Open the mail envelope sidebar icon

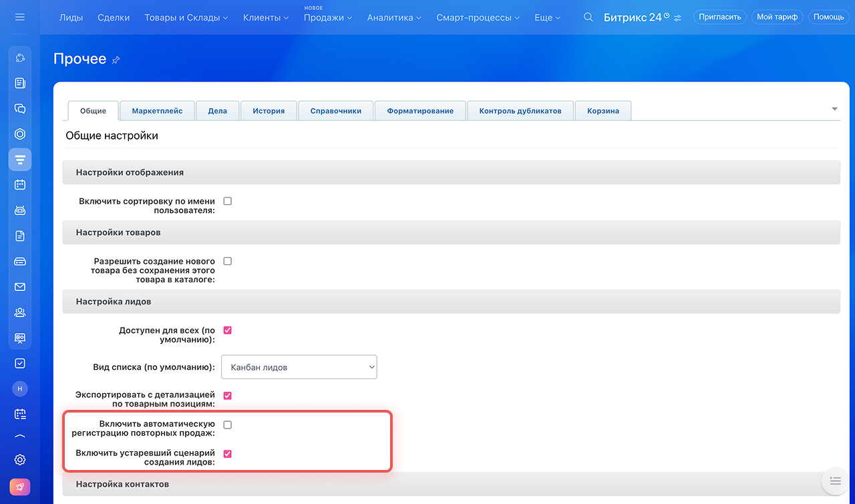[20, 287]
